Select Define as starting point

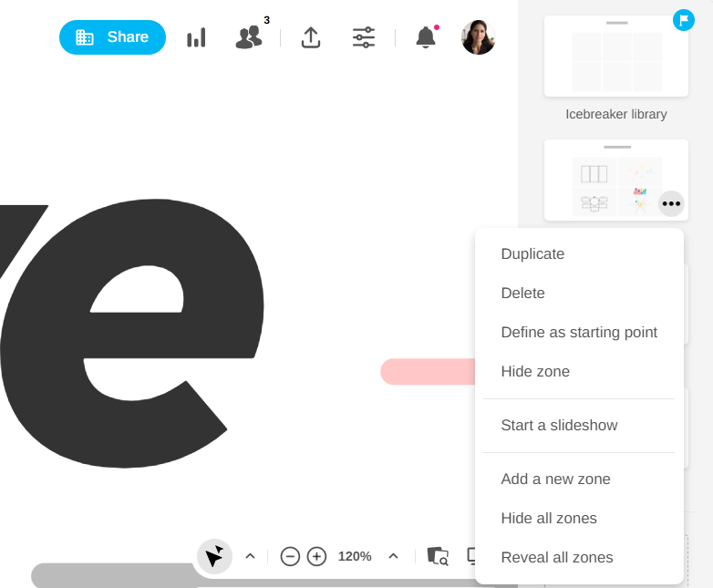pos(579,333)
